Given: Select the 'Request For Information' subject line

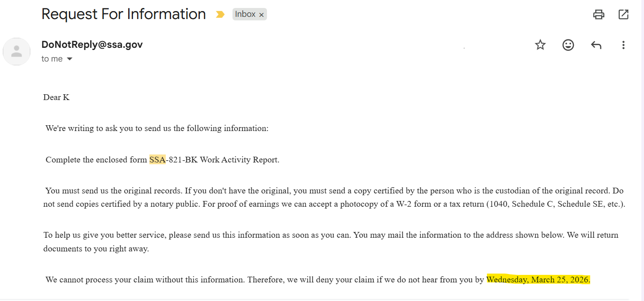Looking at the screenshot, I should (x=124, y=14).
